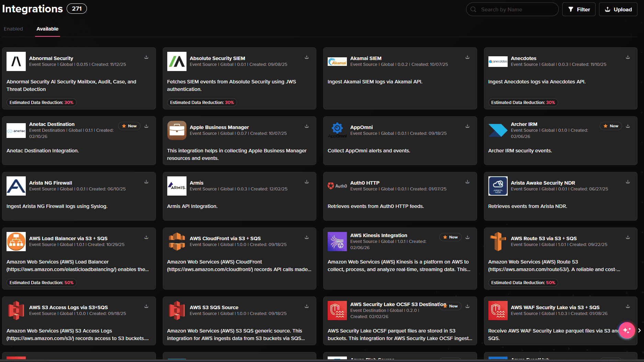Click 'Archer IRM security events.' description
Image resolution: width=644 pixels, height=362 pixels.
coord(520,151)
